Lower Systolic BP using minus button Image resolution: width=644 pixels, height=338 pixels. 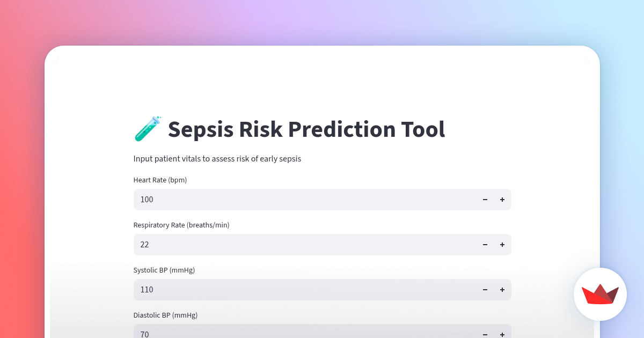click(485, 290)
